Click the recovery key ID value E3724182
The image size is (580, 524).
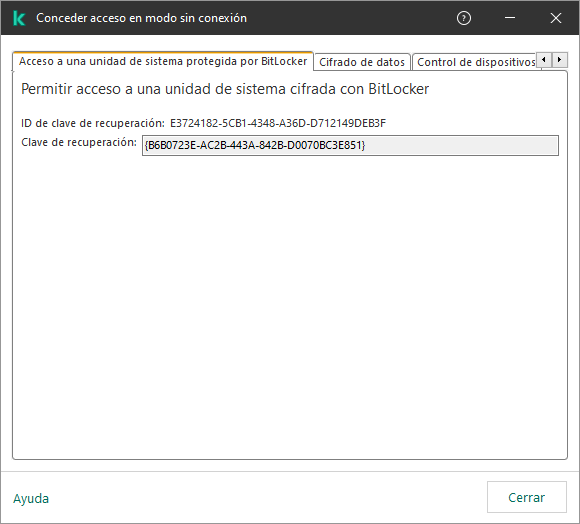pyautogui.click(x=278, y=123)
